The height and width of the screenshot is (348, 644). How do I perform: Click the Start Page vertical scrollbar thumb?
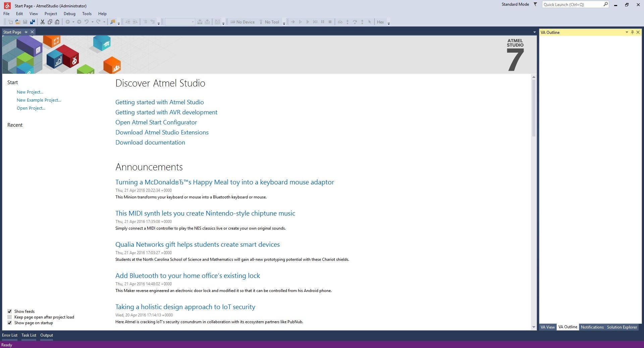click(534, 108)
